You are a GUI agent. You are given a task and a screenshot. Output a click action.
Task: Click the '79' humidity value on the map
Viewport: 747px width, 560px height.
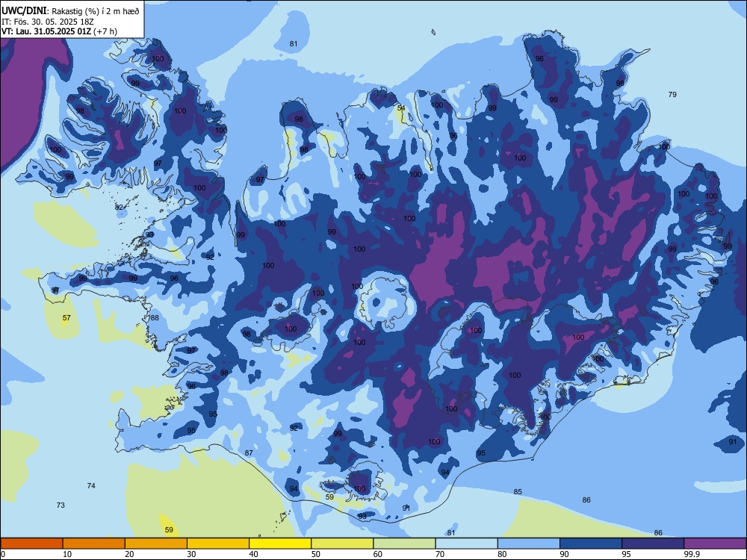(672, 94)
